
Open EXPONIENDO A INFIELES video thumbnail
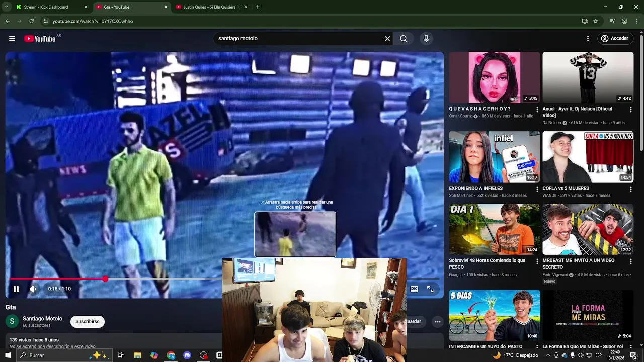pos(494,157)
